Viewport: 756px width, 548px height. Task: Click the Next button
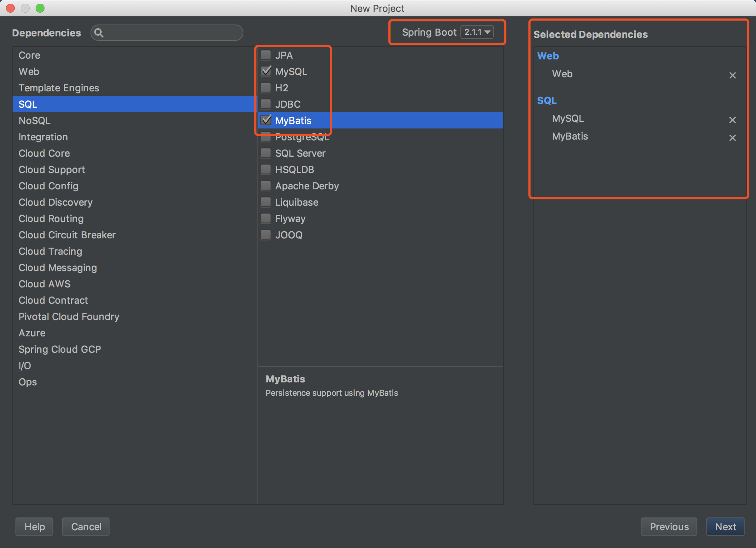(725, 526)
